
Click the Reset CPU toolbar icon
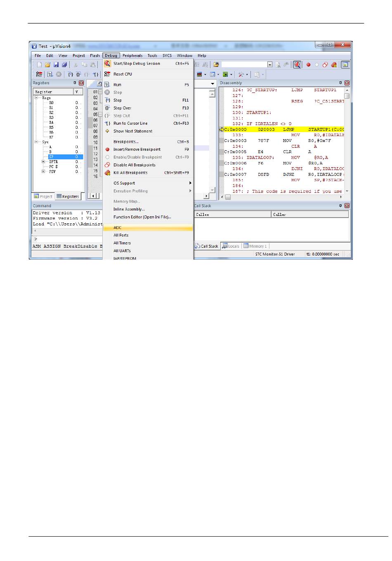(x=39, y=74)
